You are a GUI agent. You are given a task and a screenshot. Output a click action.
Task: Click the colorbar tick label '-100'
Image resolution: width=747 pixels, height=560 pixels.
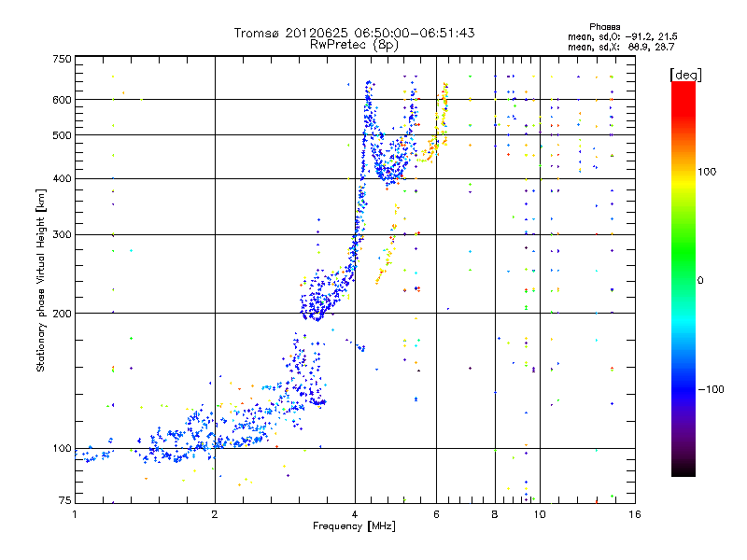(711, 389)
